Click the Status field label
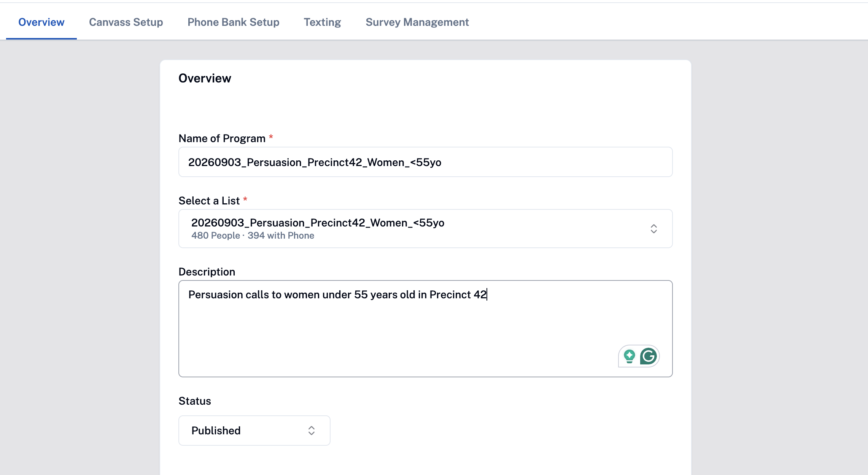The height and width of the screenshot is (475, 868). tap(194, 401)
